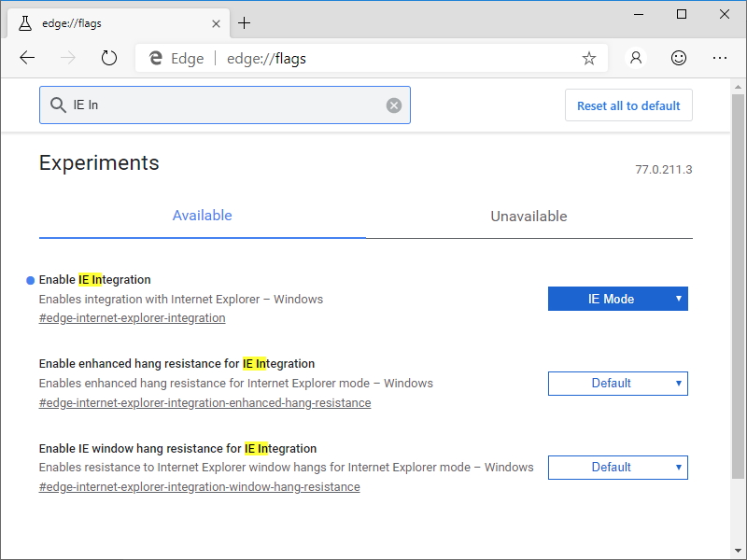
Task: Click the smiley feedback icon
Action: [679, 57]
